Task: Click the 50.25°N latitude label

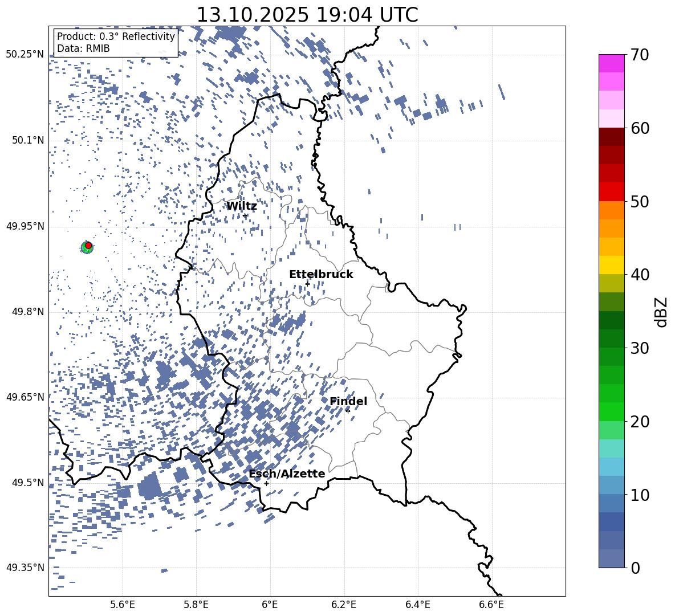Action: pos(25,55)
